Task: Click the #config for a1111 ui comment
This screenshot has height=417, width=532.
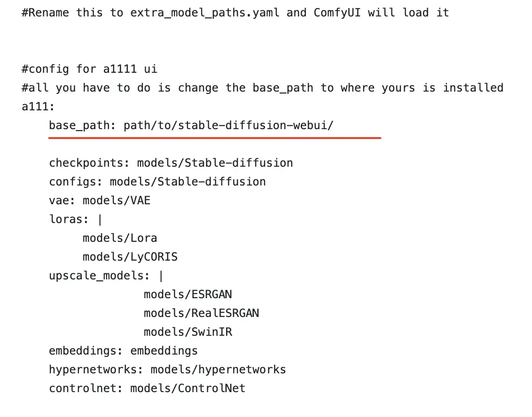Action: click(89, 69)
